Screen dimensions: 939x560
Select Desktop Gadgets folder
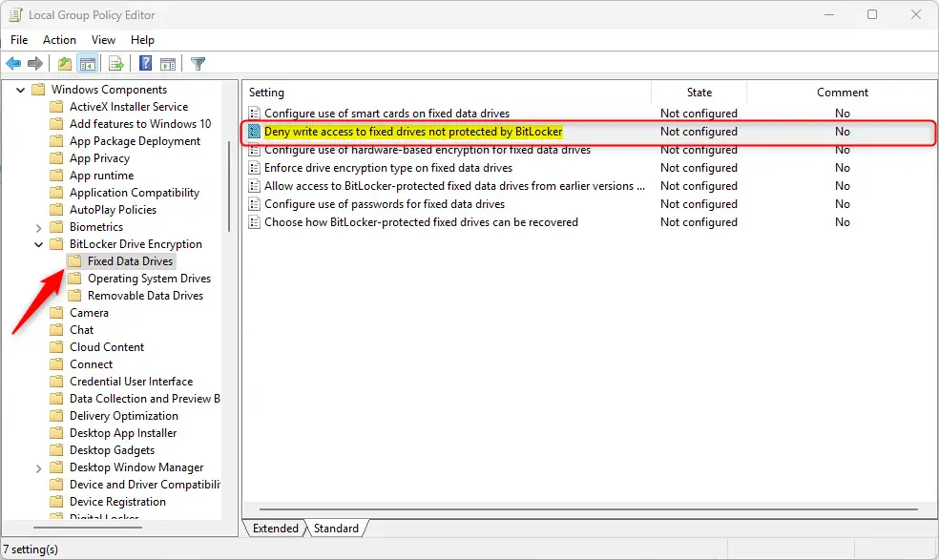[x=112, y=450]
